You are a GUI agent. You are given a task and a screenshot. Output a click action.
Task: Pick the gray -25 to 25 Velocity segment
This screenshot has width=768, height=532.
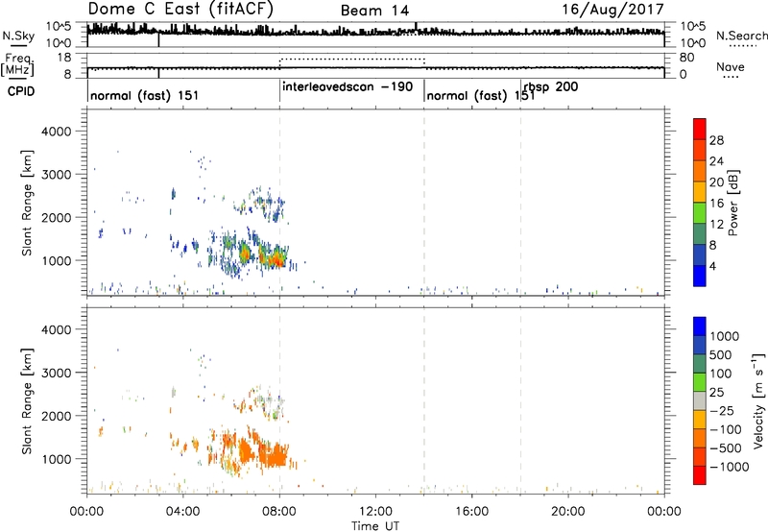tap(700, 400)
